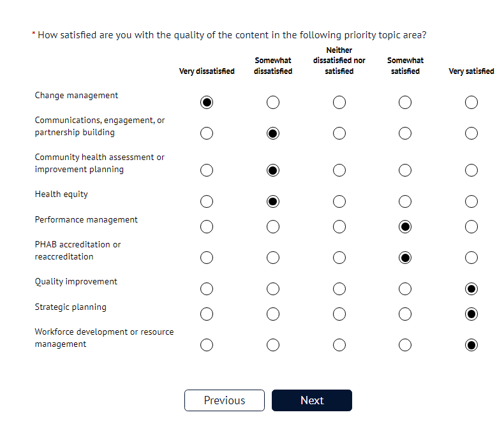Go back with the Previous button
Screen dimensions: 504x424
coord(224,400)
